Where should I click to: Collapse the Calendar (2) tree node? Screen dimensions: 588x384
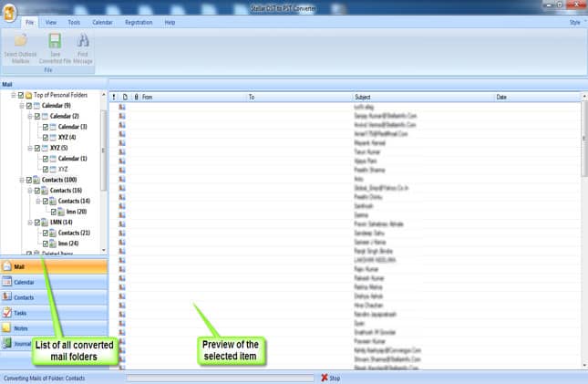(x=30, y=117)
